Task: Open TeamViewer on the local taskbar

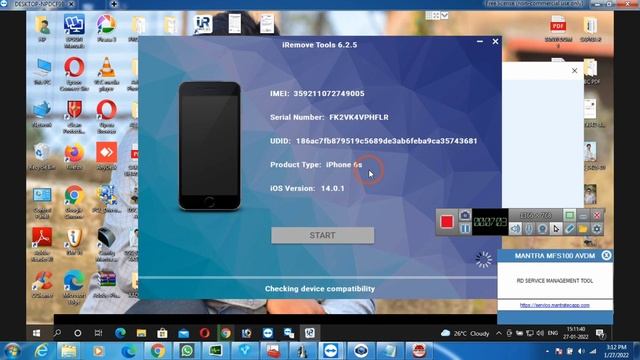Action: click(x=331, y=351)
